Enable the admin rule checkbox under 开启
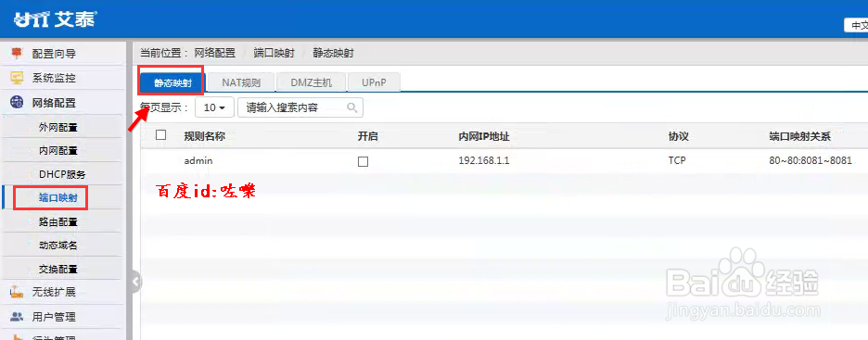868x340 pixels. [x=364, y=161]
